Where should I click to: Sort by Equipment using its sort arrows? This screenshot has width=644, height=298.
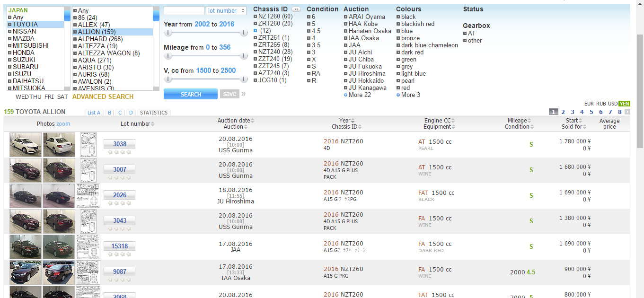click(x=454, y=127)
